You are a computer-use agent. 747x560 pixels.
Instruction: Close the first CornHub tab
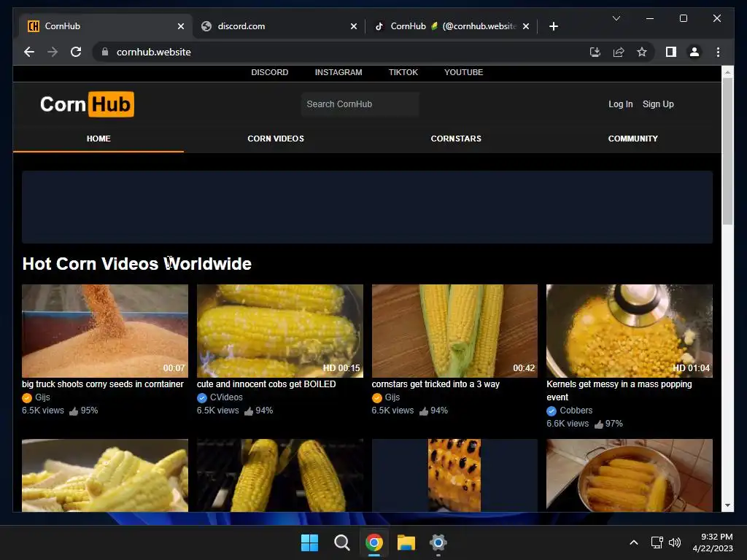coord(181,26)
